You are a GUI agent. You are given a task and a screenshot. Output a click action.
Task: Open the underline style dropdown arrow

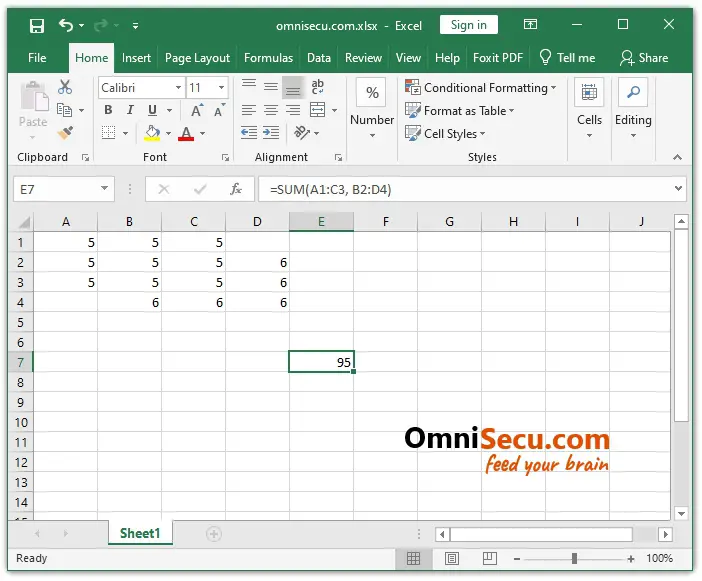point(169,110)
